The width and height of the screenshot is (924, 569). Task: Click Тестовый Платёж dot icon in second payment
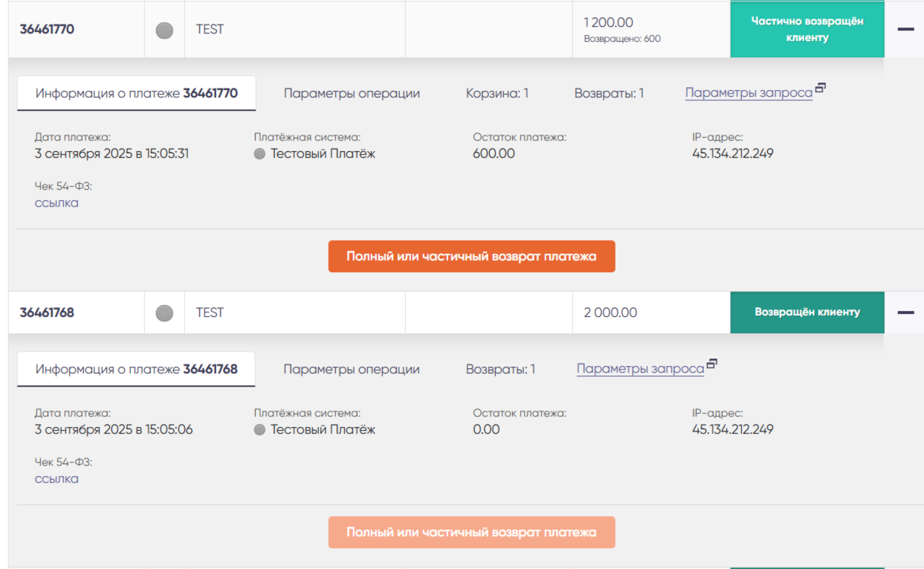pos(259,430)
